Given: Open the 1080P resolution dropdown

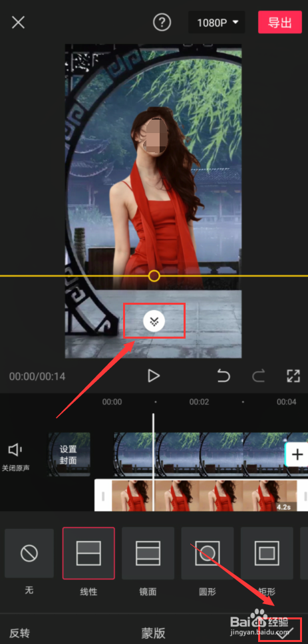Looking at the screenshot, I should 217,23.
